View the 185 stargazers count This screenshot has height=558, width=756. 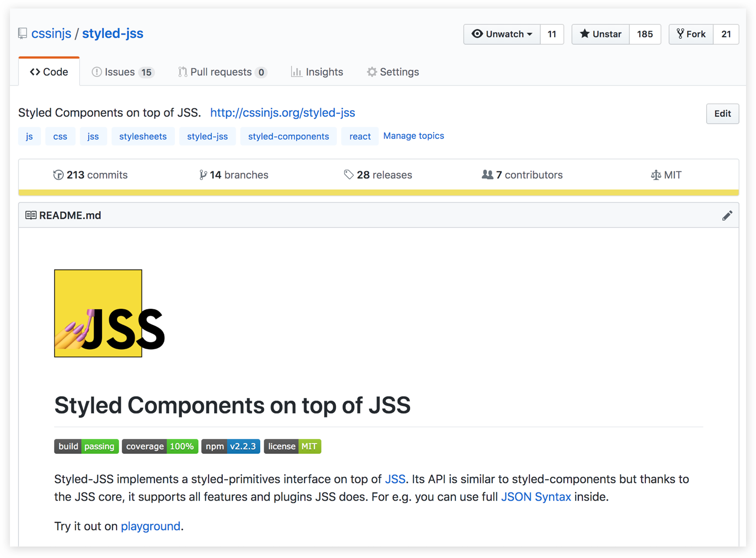click(644, 34)
